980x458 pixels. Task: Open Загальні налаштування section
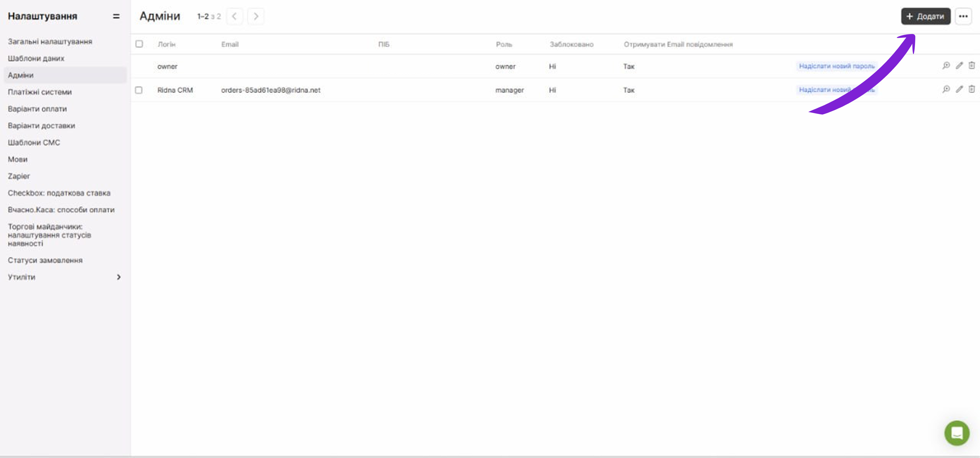pyautogui.click(x=50, y=42)
